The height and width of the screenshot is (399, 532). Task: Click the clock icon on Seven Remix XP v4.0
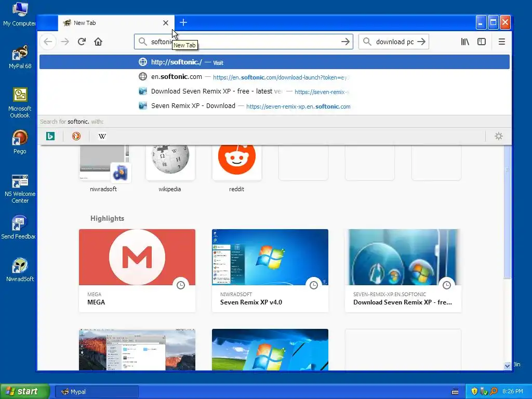314,285
